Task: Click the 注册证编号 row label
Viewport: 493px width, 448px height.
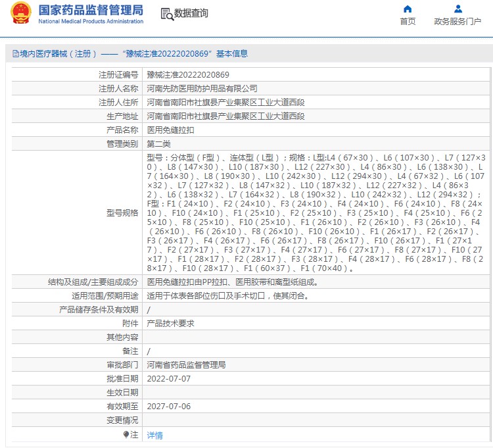Action: click(118, 75)
